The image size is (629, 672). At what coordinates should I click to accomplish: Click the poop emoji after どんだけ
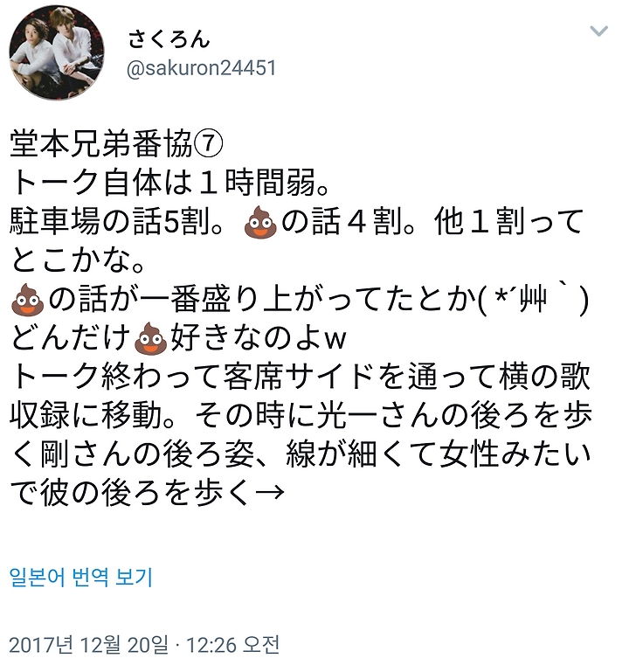[x=150, y=338]
